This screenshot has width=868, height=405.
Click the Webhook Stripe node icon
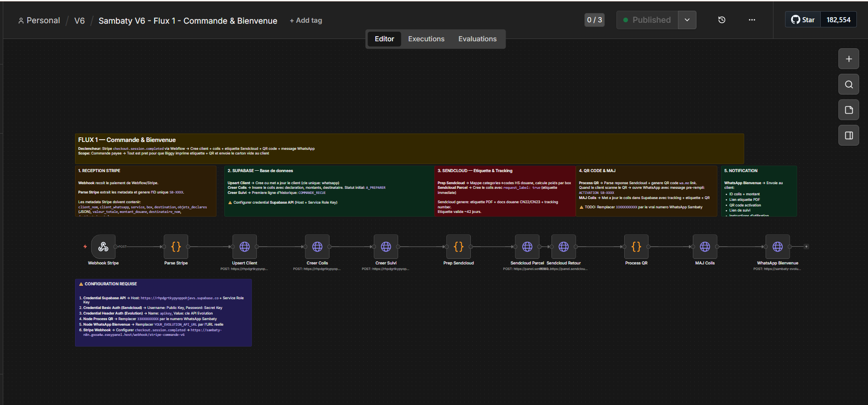[x=103, y=247]
